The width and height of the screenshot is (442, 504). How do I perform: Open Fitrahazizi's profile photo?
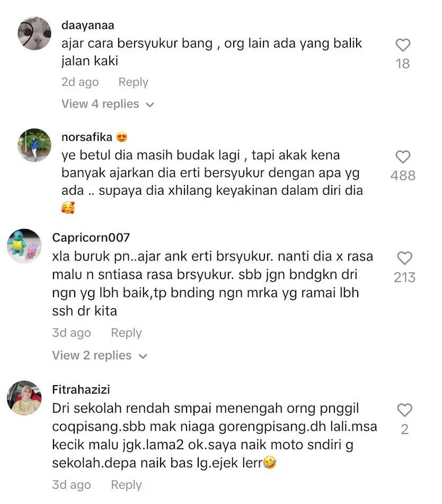(x=24, y=398)
